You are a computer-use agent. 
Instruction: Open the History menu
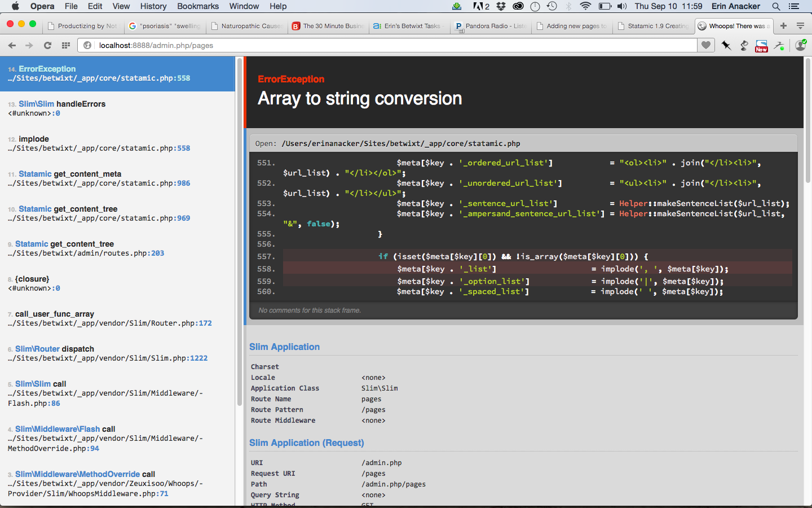pos(153,6)
